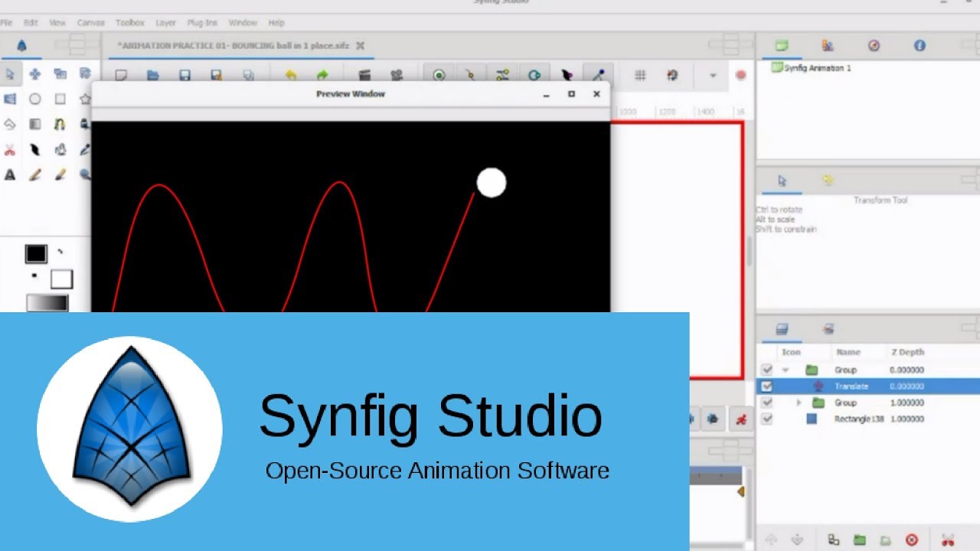This screenshot has width=980, height=551.
Task: Swap fill and outline colors arrow
Action: coord(60,251)
